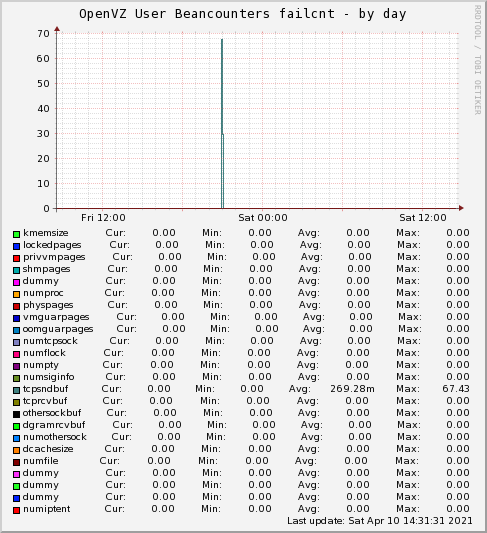Click the dgramrcvbuf legend swatch
The height and width of the screenshot is (533, 487).
16,427
